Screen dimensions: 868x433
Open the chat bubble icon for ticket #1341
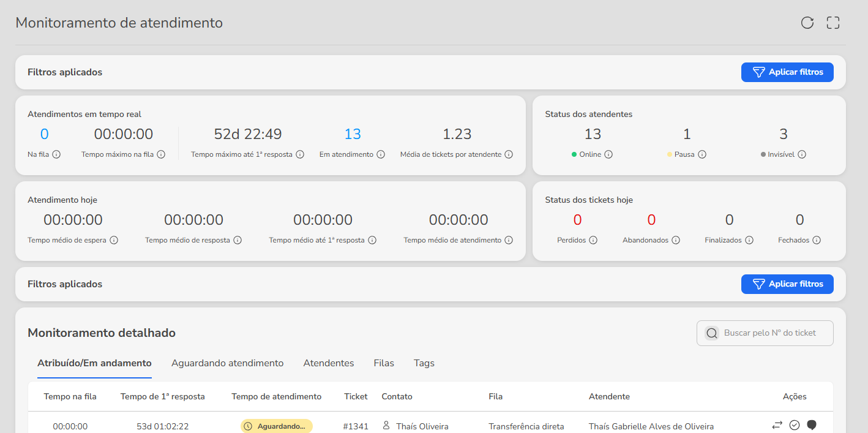(x=812, y=425)
